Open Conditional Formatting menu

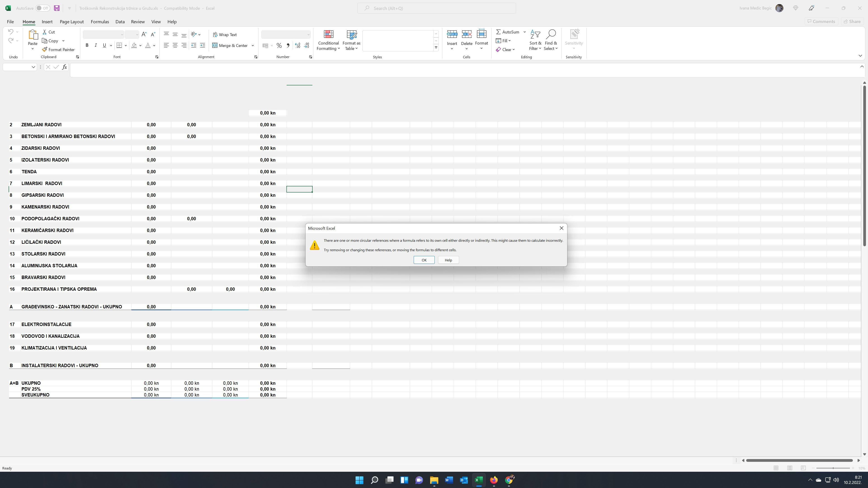pos(328,40)
